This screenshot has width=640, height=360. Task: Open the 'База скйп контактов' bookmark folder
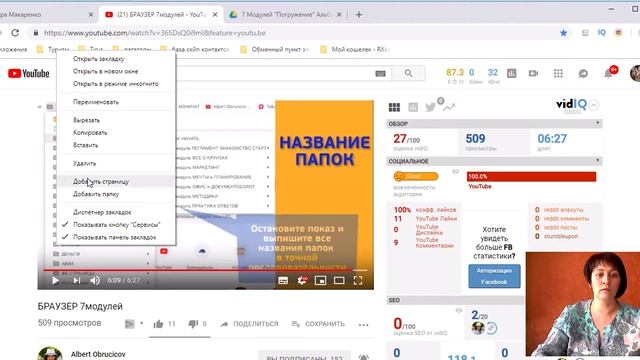(x=195, y=49)
